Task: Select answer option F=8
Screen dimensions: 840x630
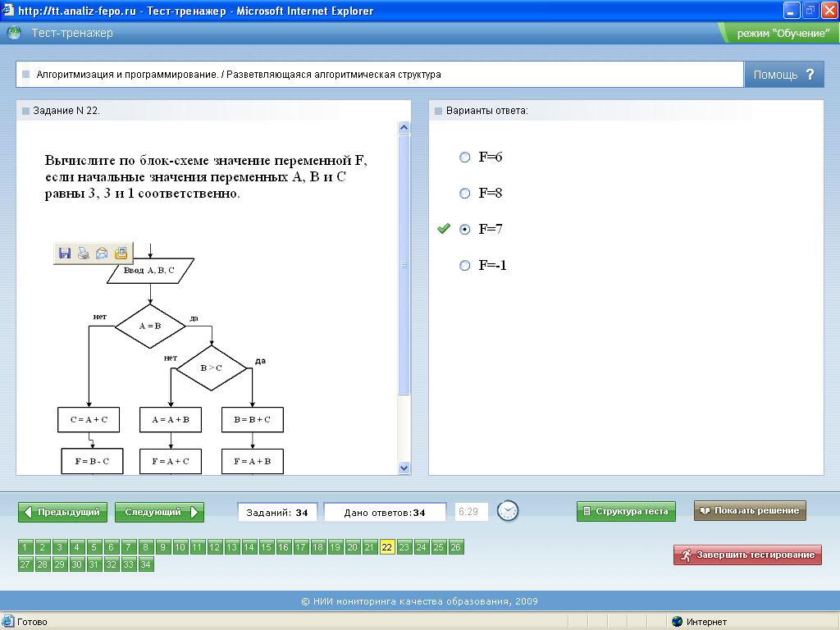Action: (464, 194)
